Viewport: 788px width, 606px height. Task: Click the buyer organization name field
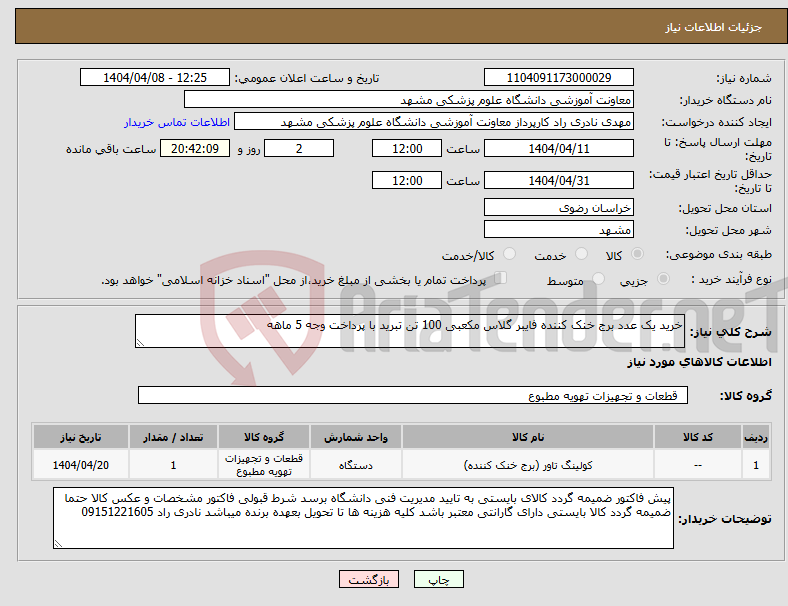409,99
